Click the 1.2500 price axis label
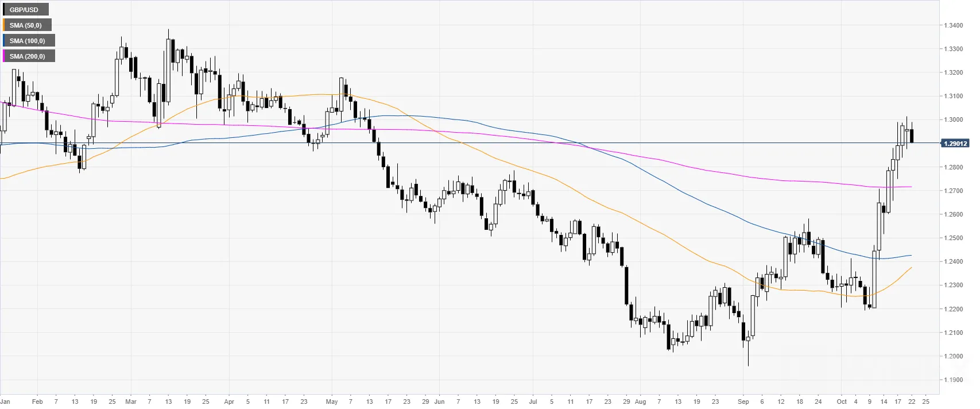980x409 pixels. (x=954, y=238)
